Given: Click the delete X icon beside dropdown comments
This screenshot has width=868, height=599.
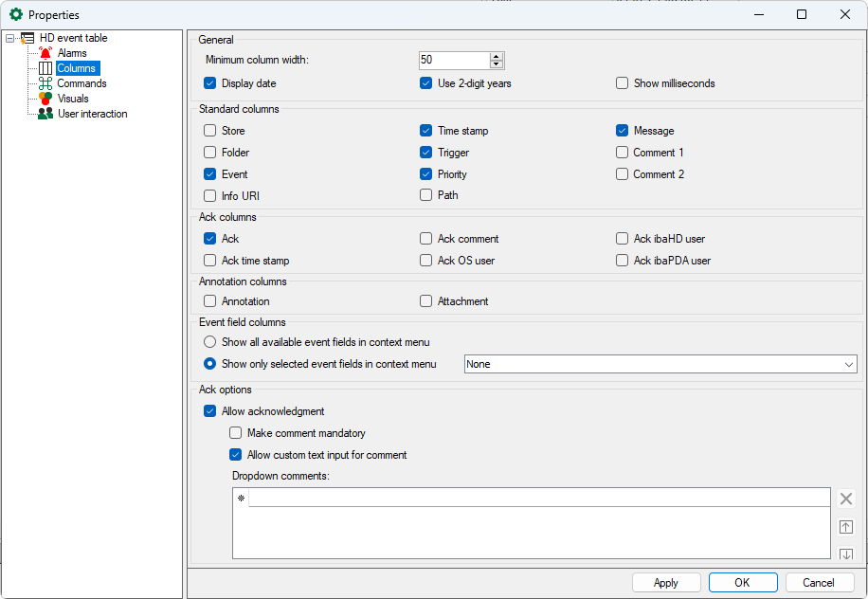Looking at the screenshot, I should pyautogui.click(x=846, y=499).
